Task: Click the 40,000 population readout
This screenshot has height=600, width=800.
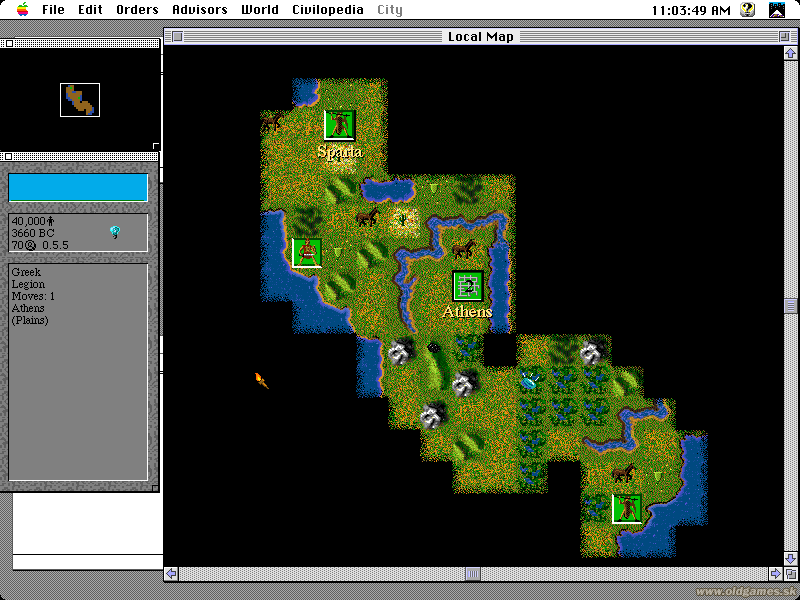Action: [x=33, y=221]
